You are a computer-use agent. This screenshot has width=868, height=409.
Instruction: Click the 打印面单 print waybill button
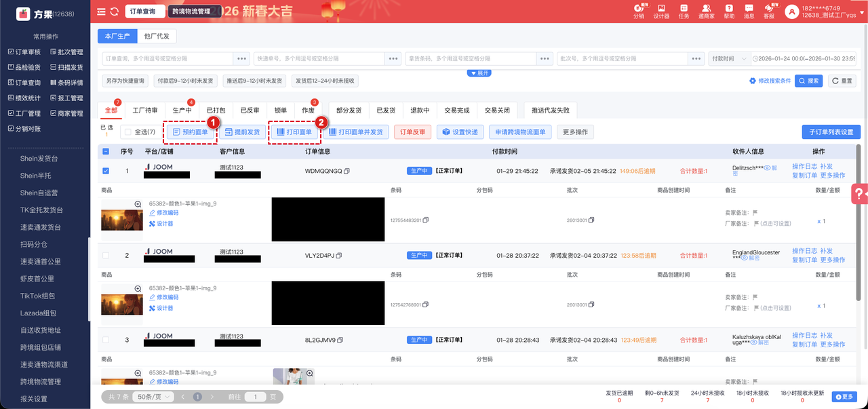295,132
